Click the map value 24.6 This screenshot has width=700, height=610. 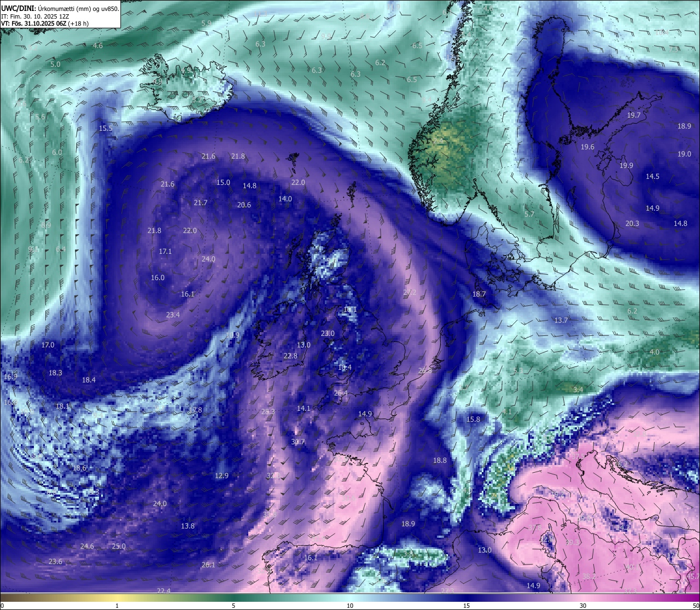[x=87, y=547]
